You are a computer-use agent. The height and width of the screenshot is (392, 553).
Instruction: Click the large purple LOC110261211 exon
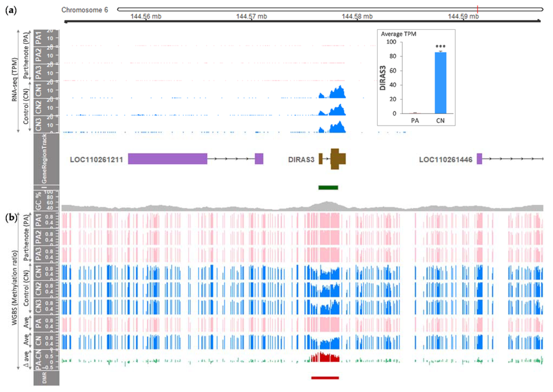point(167,159)
